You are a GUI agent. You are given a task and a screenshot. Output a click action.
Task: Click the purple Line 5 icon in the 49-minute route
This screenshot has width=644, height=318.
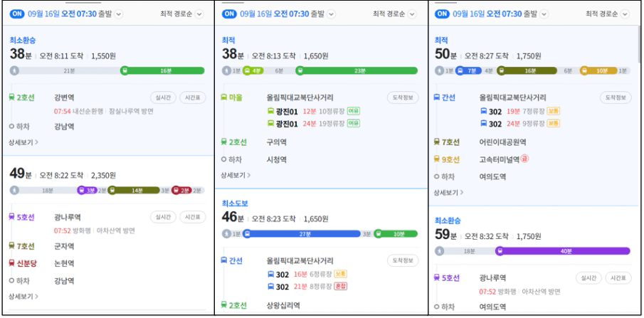(x=13, y=217)
